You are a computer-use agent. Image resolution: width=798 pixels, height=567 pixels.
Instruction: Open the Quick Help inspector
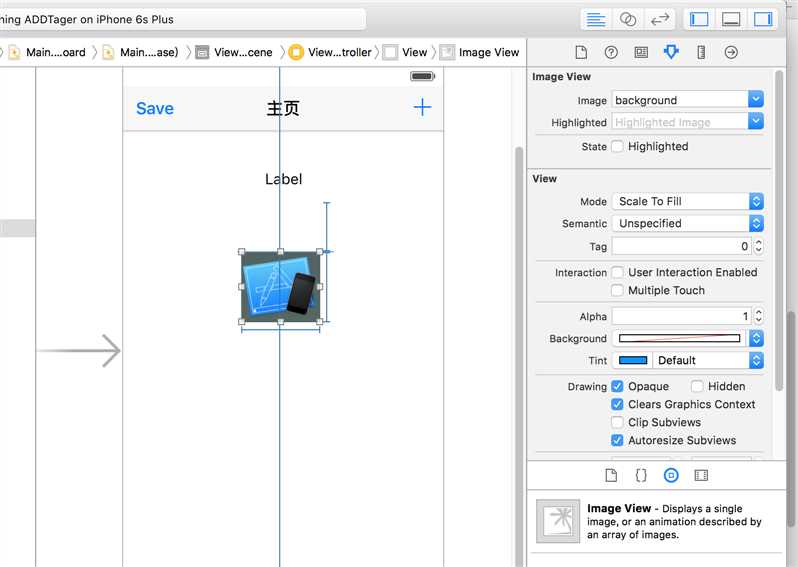click(611, 52)
